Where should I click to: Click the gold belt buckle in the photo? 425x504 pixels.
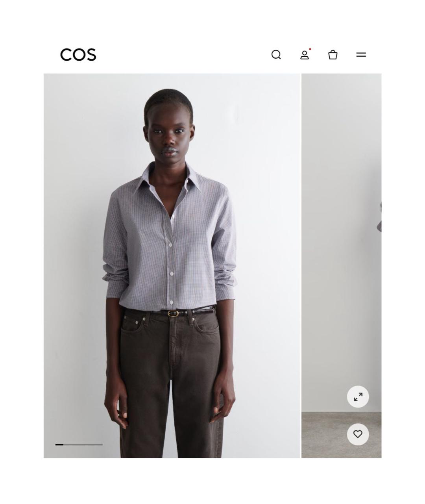point(173,313)
